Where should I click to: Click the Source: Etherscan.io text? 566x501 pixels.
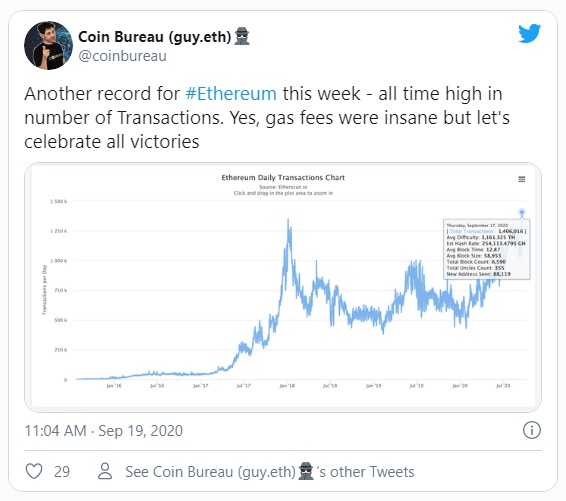click(x=283, y=187)
